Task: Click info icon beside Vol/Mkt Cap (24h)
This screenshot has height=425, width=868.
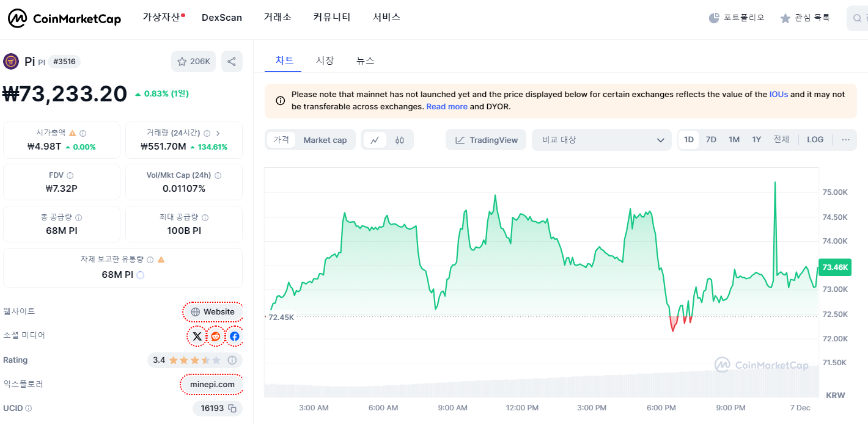Action: [x=218, y=175]
